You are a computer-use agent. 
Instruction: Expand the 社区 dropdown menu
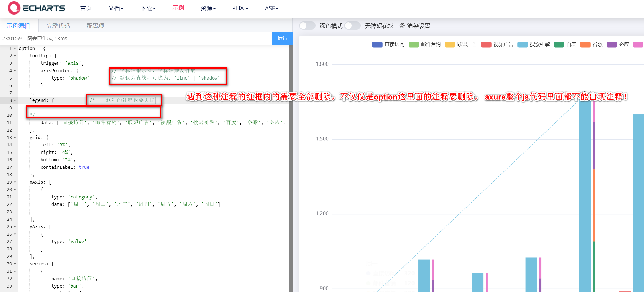point(240,8)
